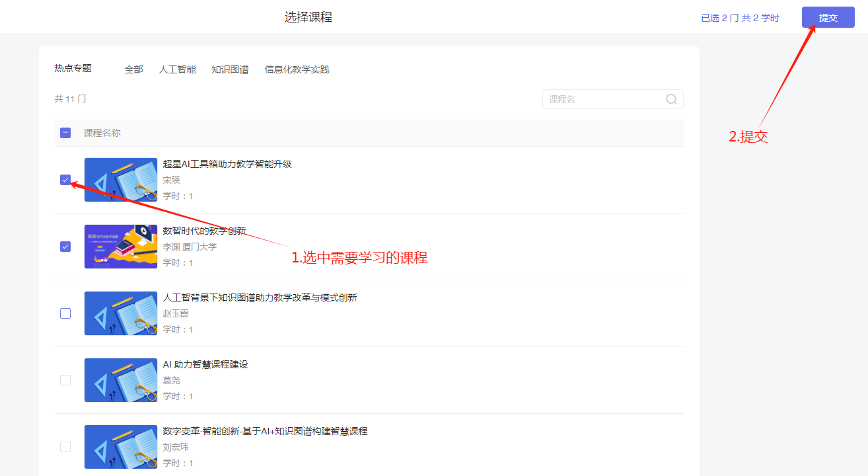868x476 pixels.
Task: Switch to the 人工智能 topic tab
Action: click(x=177, y=69)
